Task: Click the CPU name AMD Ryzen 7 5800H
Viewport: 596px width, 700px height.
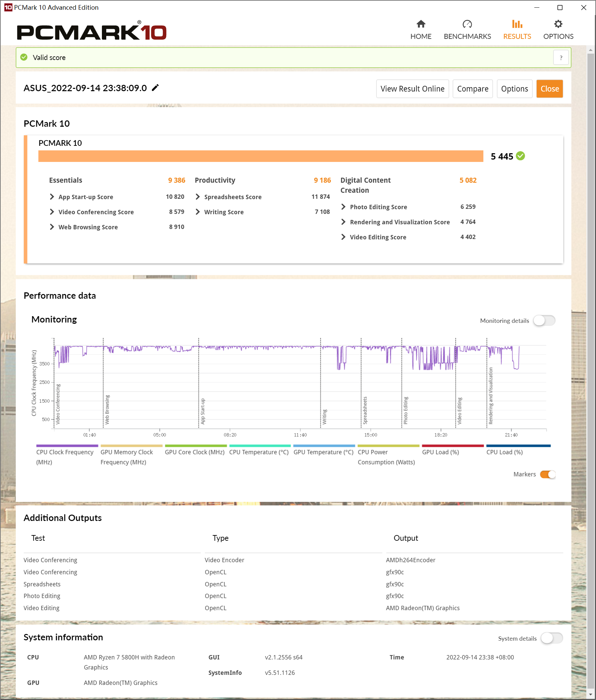Action: pyautogui.click(x=129, y=662)
